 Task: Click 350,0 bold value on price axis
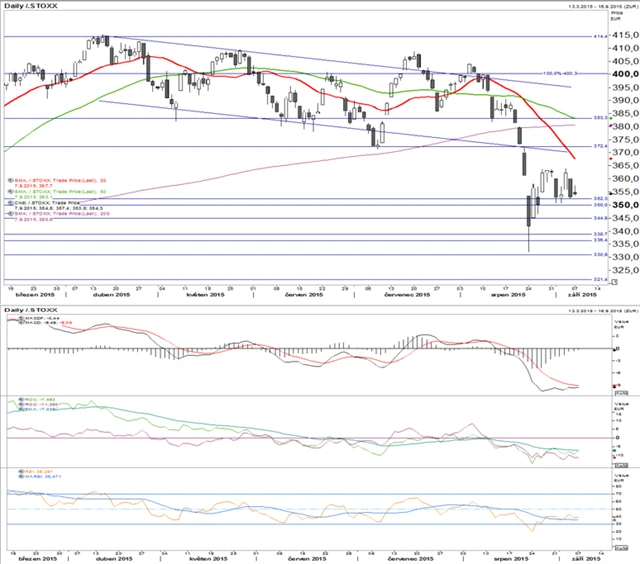(625, 205)
